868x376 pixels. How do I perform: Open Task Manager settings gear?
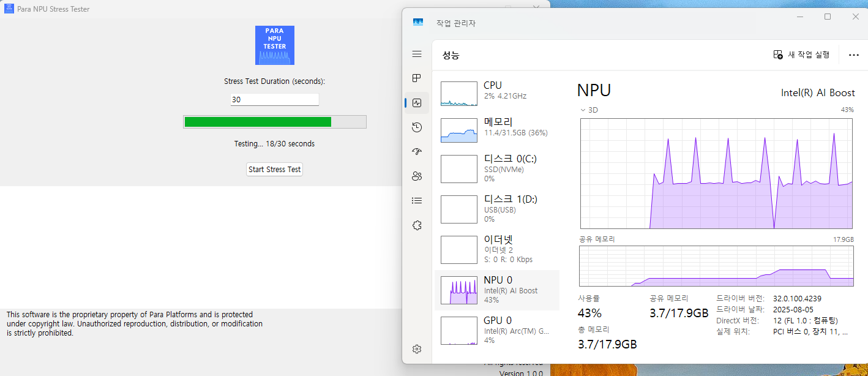(417, 349)
